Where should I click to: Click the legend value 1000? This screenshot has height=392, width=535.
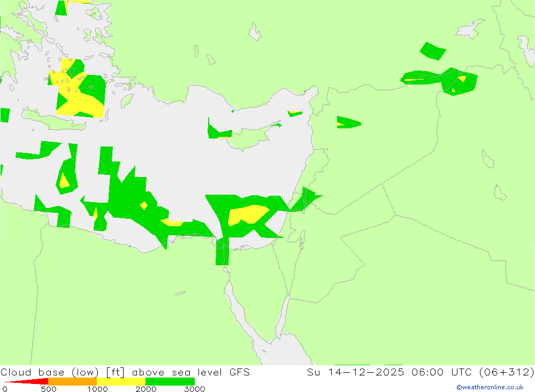pos(97,389)
